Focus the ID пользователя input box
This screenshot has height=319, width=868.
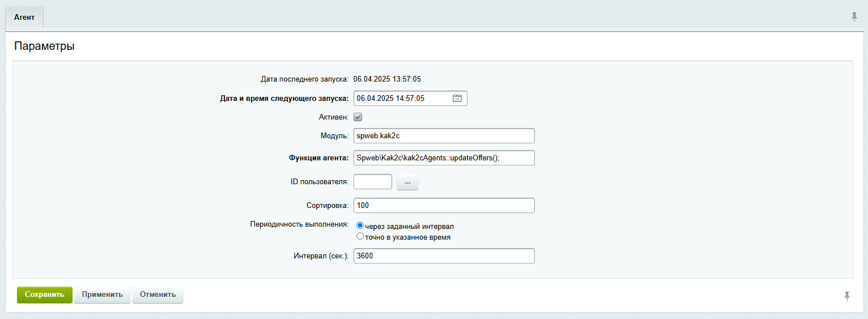coord(372,182)
